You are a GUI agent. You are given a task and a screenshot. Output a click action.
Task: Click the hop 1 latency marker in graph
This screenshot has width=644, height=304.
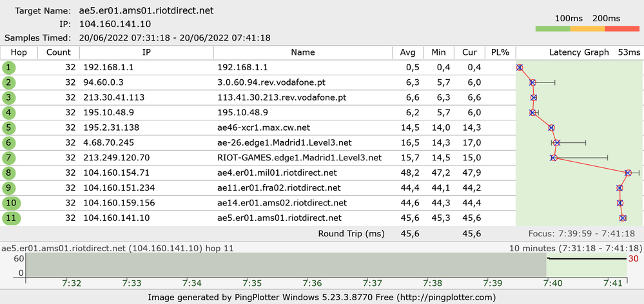tap(520, 68)
